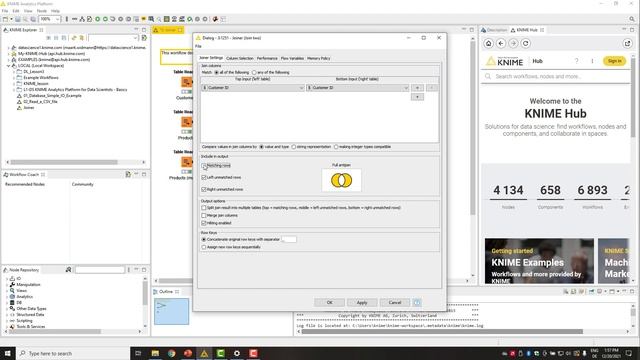This screenshot has width=640, height=360.
Task: Click the search magnifier in the main toolbar
Action: point(632,19)
